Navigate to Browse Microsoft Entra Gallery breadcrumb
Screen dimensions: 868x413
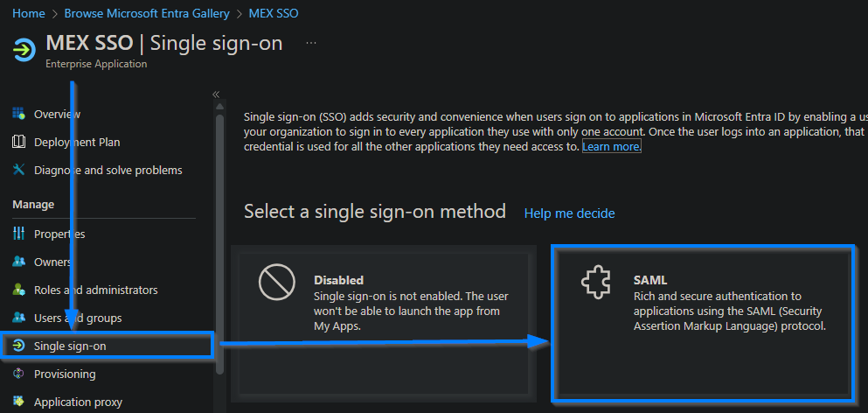coord(147,13)
